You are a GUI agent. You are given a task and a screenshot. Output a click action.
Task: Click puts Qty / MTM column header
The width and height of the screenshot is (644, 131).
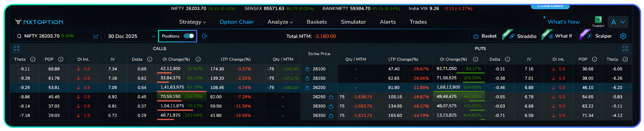356,59
